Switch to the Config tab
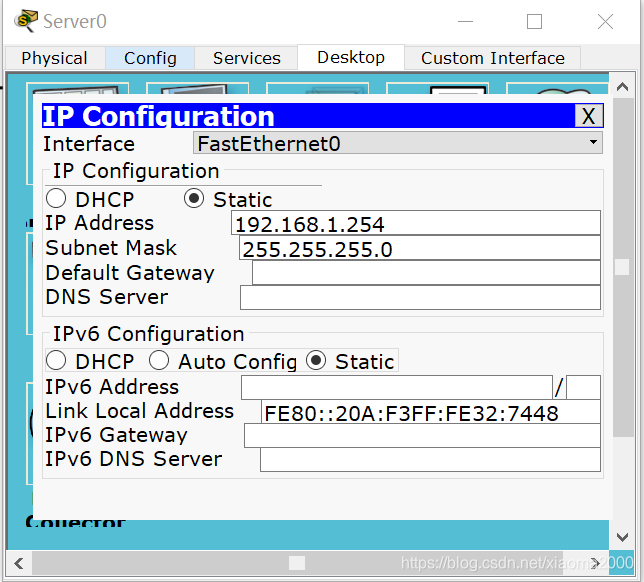Image resolution: width=644 pixels, height=582 pixels. (150, 58)
